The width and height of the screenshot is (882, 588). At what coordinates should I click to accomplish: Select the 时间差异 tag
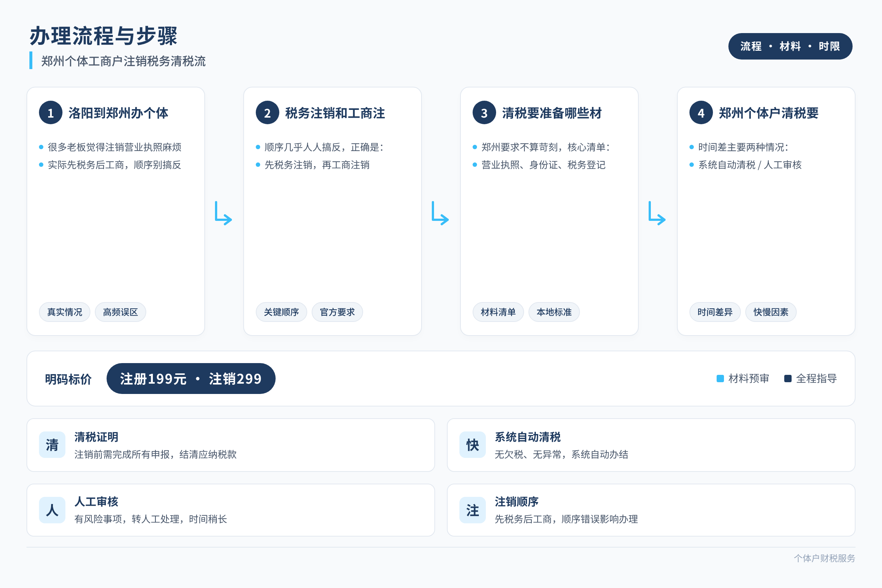(x=715, y=312)
